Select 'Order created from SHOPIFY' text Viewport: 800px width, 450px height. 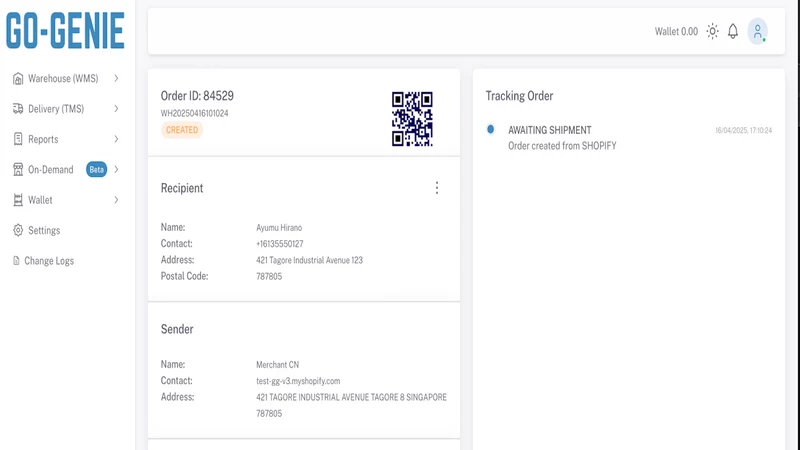pos(562,146)
